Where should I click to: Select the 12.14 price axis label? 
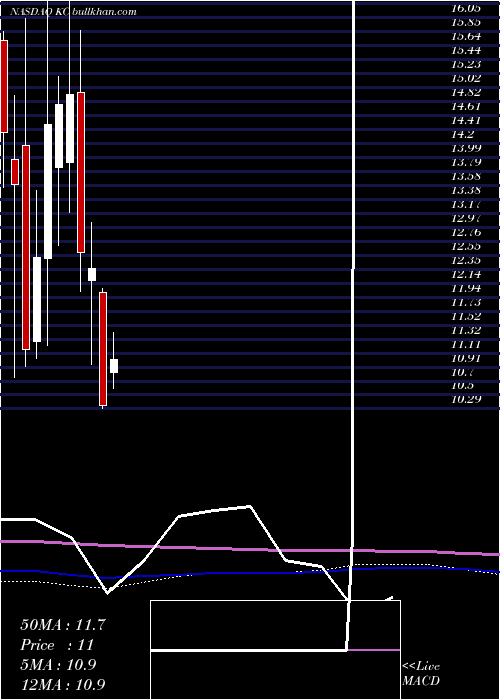pos(466,275)
